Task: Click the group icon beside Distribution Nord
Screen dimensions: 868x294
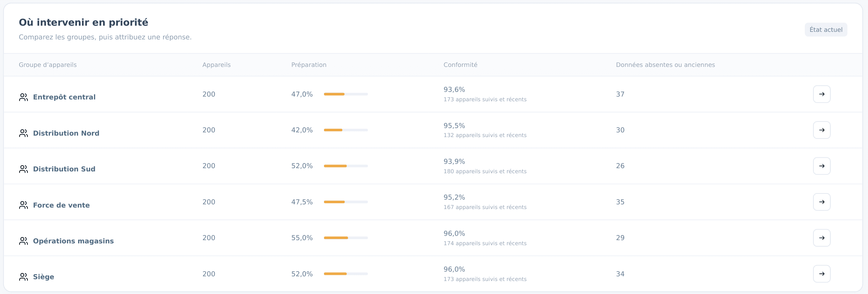Action: pos(24,133)
